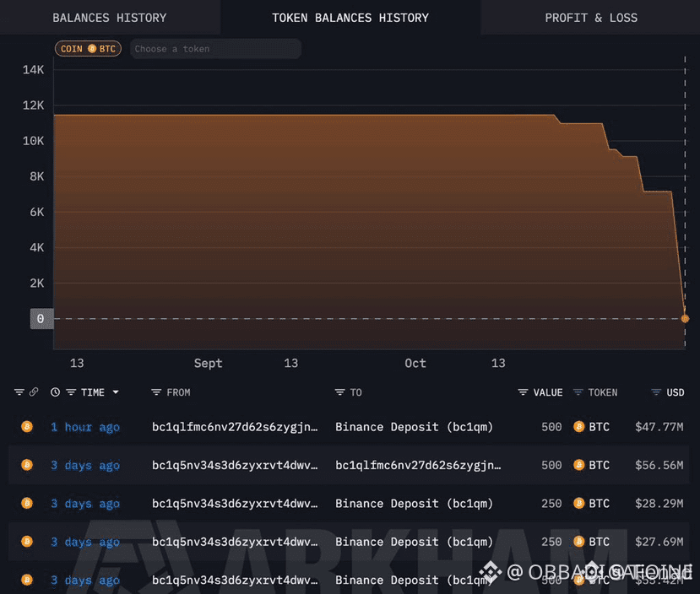Click the orange chart endpoint marker at zero
The image size is (700, 594).
point(685,318)
